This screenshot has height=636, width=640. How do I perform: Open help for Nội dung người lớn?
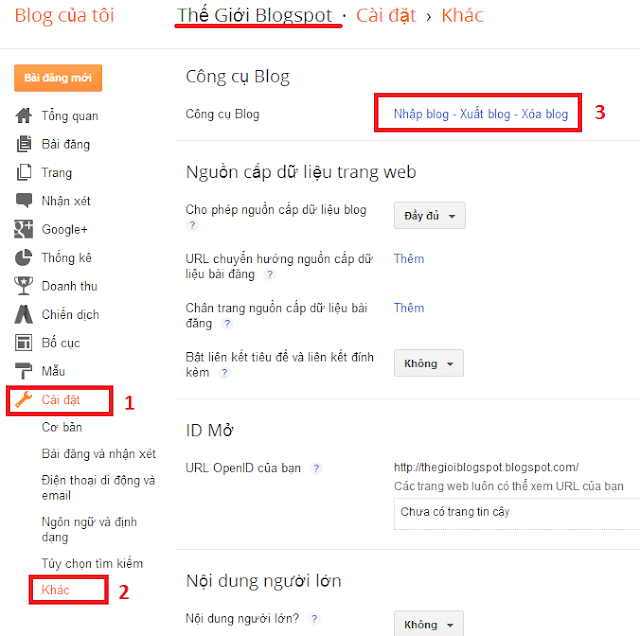point(314,619)
